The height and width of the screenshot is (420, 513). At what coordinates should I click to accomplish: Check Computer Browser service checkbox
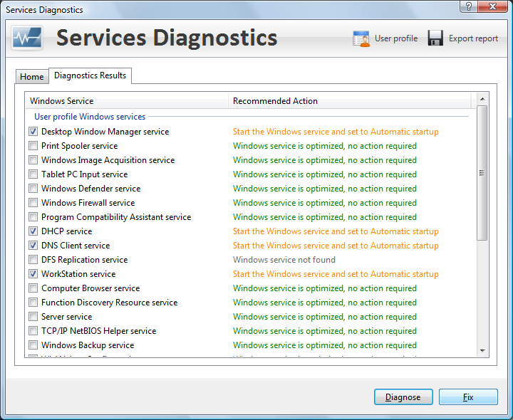[33, 288]
